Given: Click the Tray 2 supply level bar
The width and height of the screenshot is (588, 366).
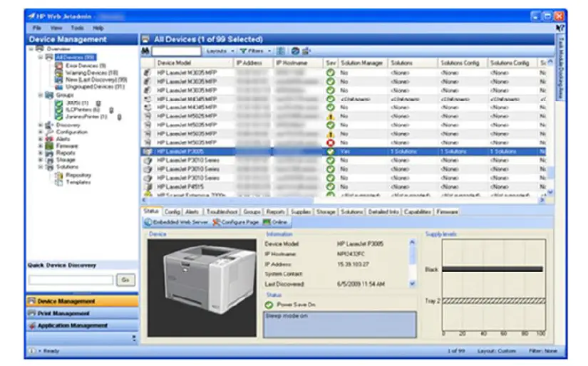Looking at the screenshot, I should click(x=494, y=300).
